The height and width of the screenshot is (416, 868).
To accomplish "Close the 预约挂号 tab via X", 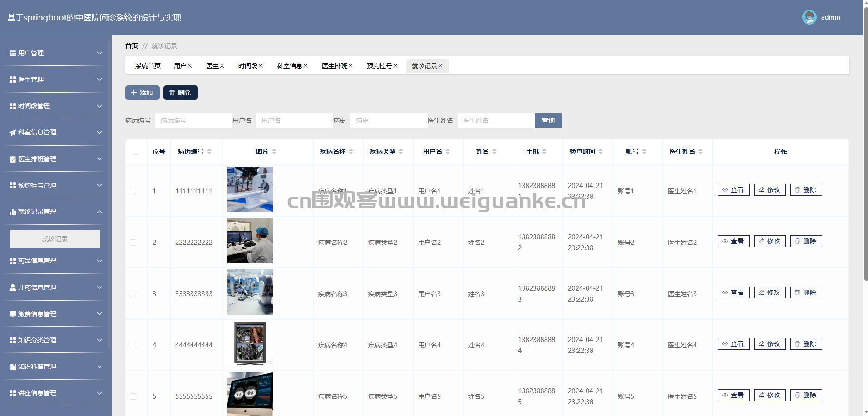I will [x=395, y=66].
